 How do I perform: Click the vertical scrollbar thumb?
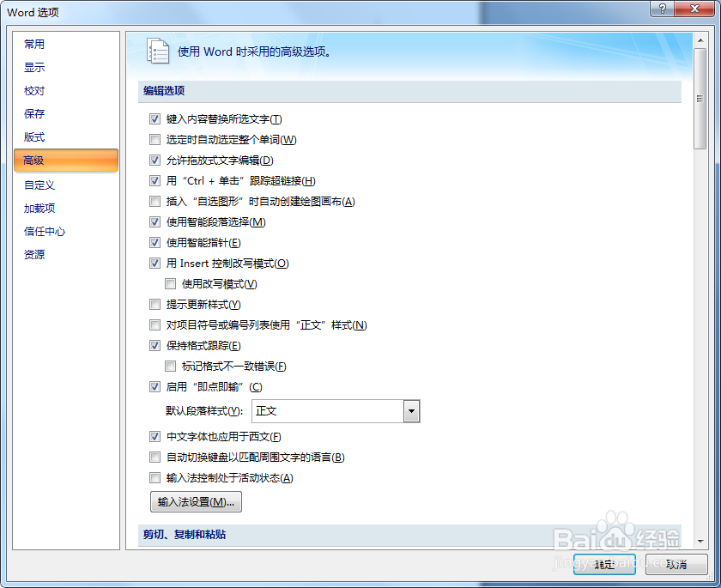[700, 99]
